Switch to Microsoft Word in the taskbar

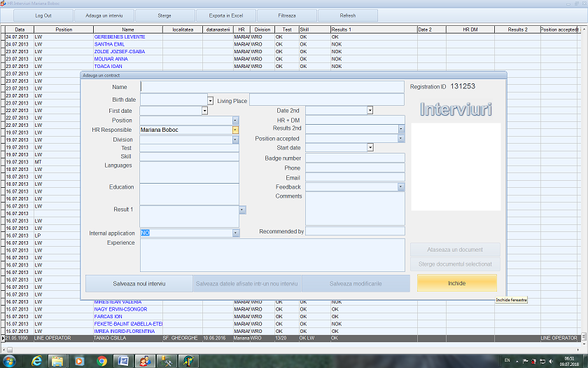(124, 360)
